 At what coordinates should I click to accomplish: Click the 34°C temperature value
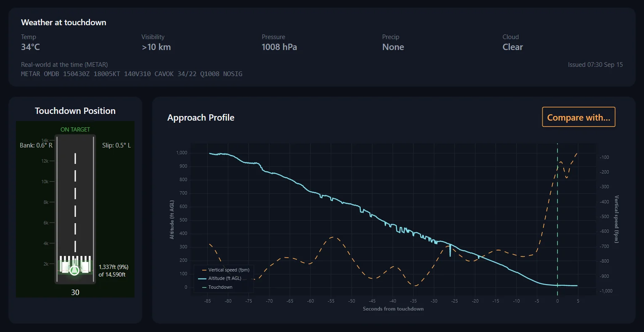[30, 47]
